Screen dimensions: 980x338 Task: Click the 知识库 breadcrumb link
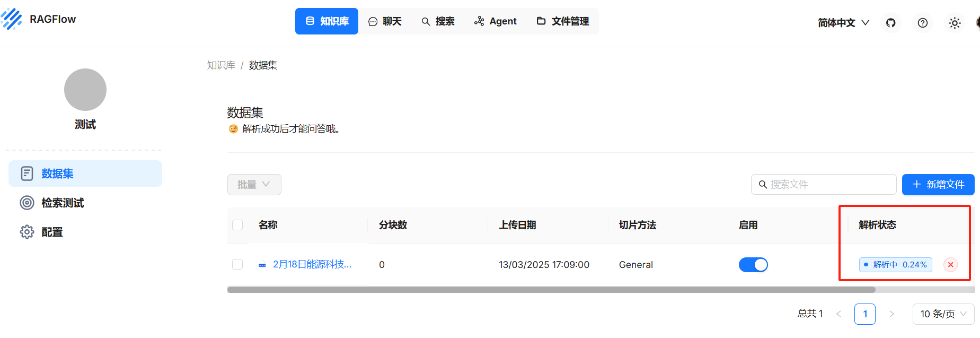221,65
